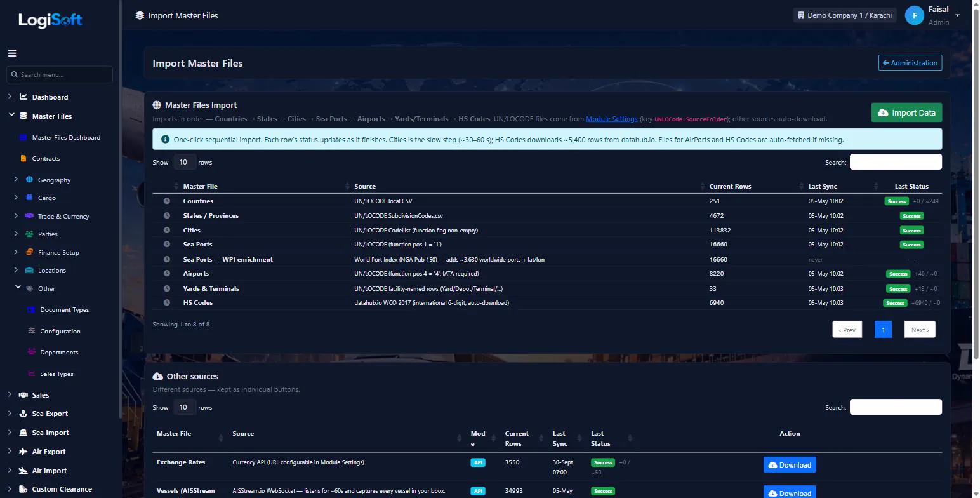Viewport: 980px width, 498px height.
Task: Click the Finance Setup coins icon
Action: pos(29,252)
